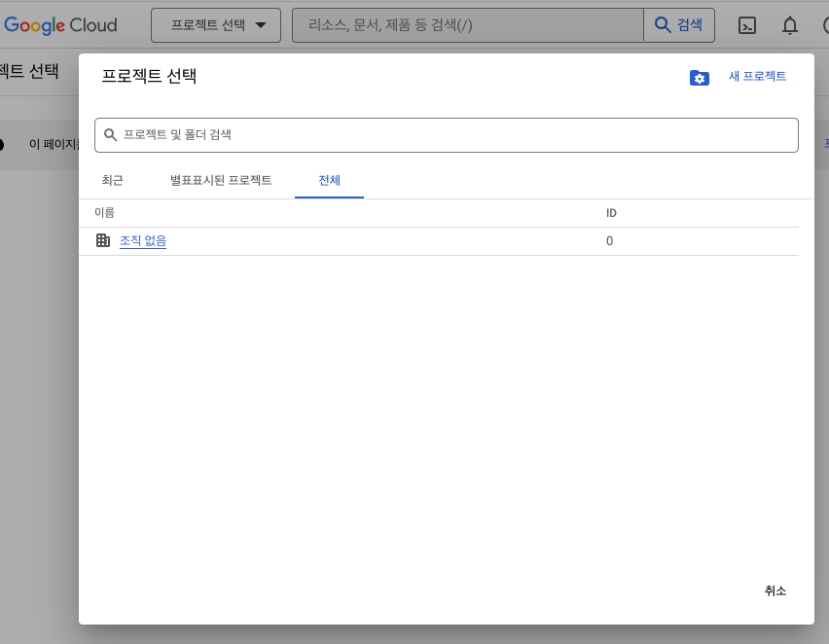Image resolution: width=829 pixels, height=644 pixels.
Task: Open the 조직 없음 link
Action: 143,241
